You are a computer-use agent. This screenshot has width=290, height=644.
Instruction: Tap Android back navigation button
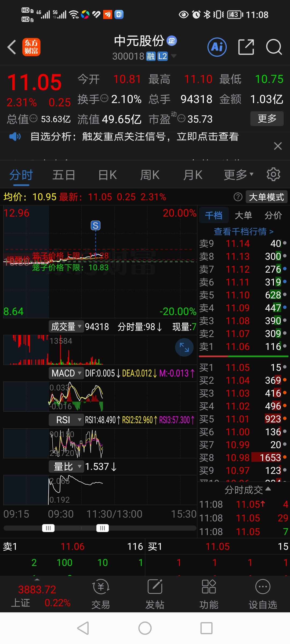point(83,628)
